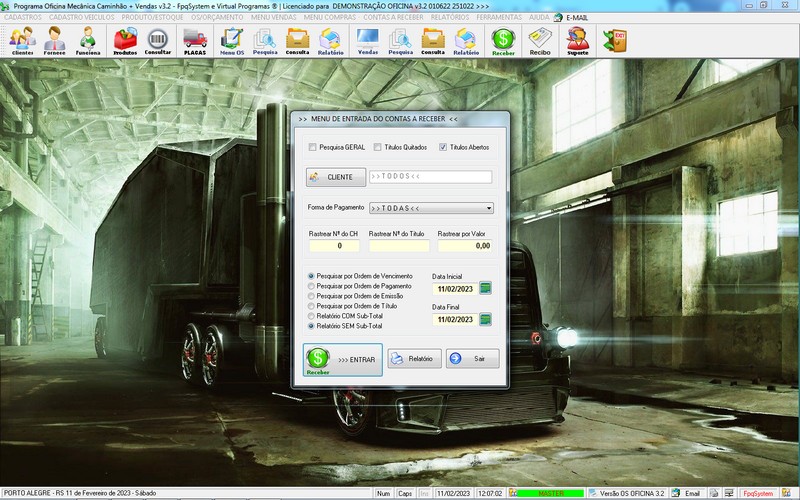800x500 pixels.
Task: Click the Produtos toolbar icon
Action: pyautogui.click(x=125, y=40)
